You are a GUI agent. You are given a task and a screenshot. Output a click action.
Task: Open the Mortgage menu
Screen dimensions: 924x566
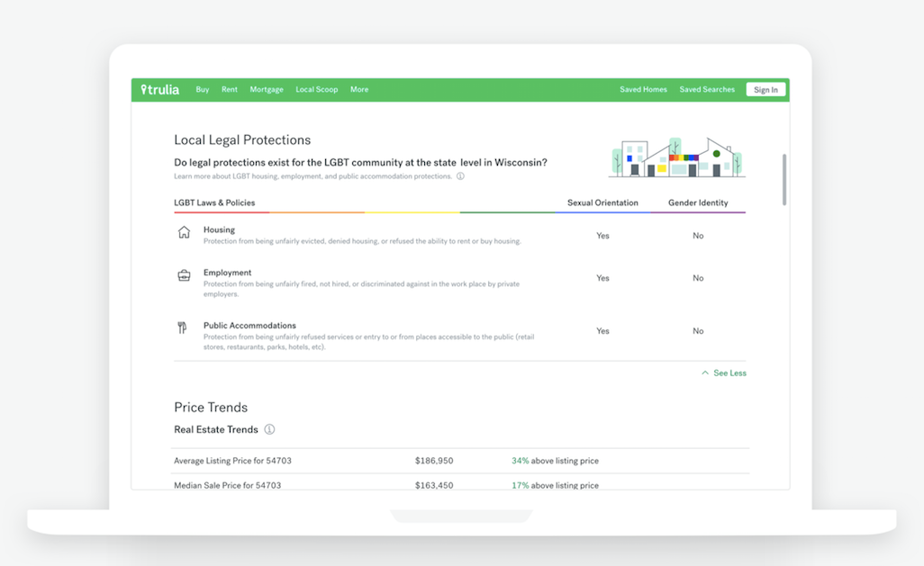[x=267, y=90]
